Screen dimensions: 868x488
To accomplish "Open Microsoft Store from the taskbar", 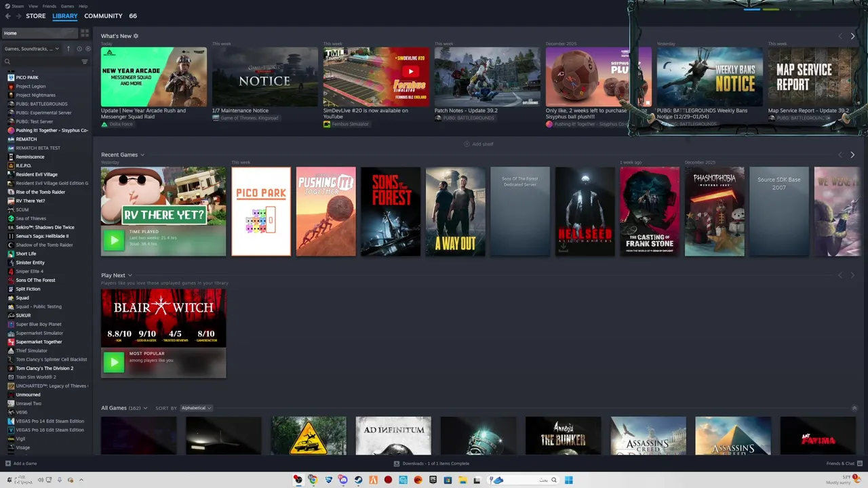I will [448, 480].
